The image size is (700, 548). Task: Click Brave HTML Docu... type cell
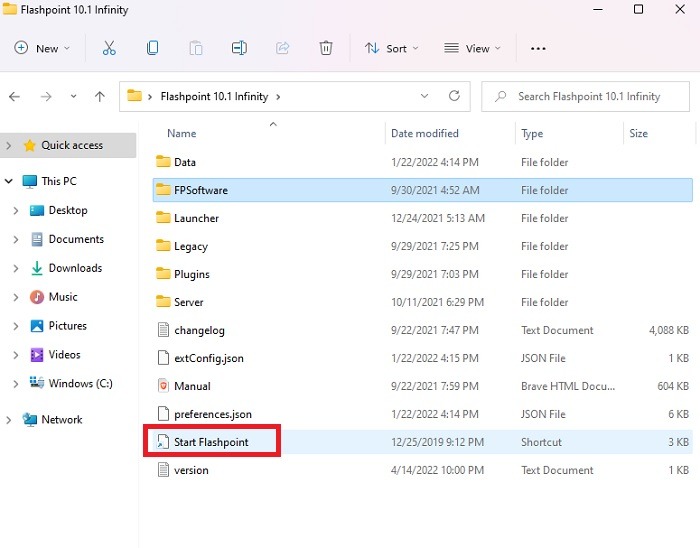(x=568, y=386)
